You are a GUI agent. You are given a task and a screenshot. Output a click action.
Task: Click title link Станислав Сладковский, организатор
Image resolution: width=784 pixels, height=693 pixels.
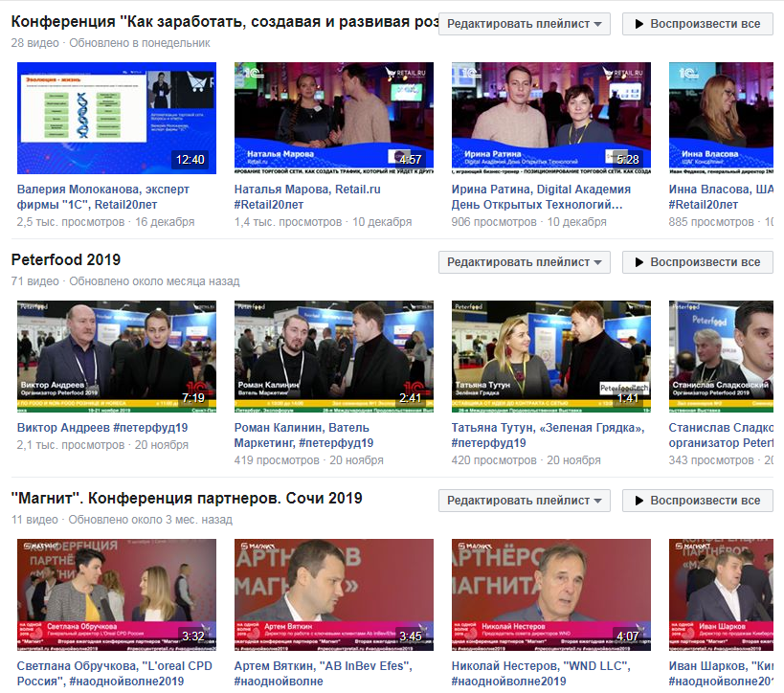[x=721, y=436]
